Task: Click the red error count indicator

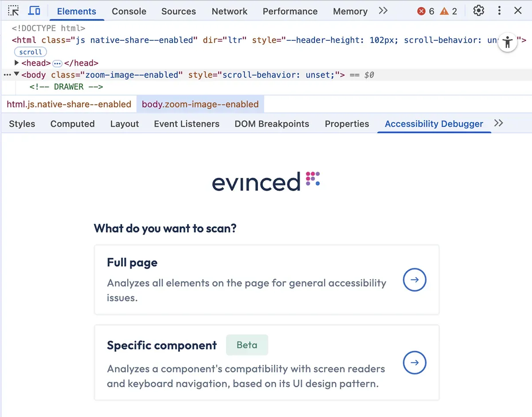Action: pyautogui.click(x=426, y=11)
